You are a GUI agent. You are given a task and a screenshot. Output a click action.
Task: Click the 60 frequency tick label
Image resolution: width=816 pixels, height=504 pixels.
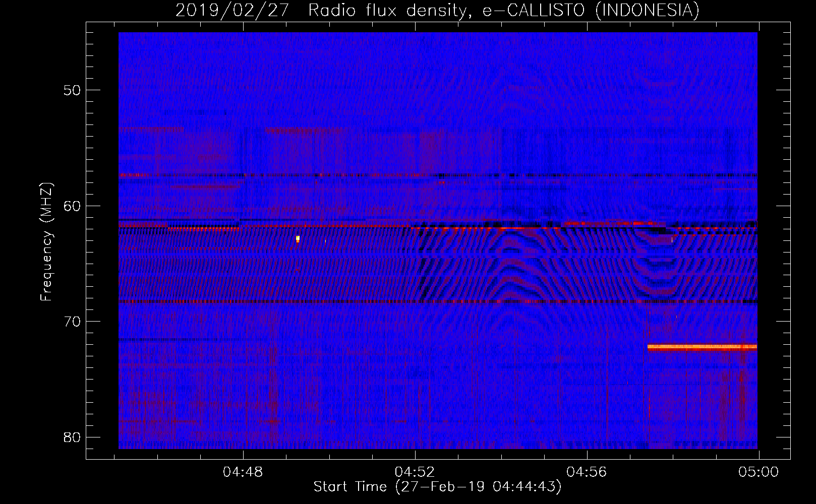[x=72, y=206]
